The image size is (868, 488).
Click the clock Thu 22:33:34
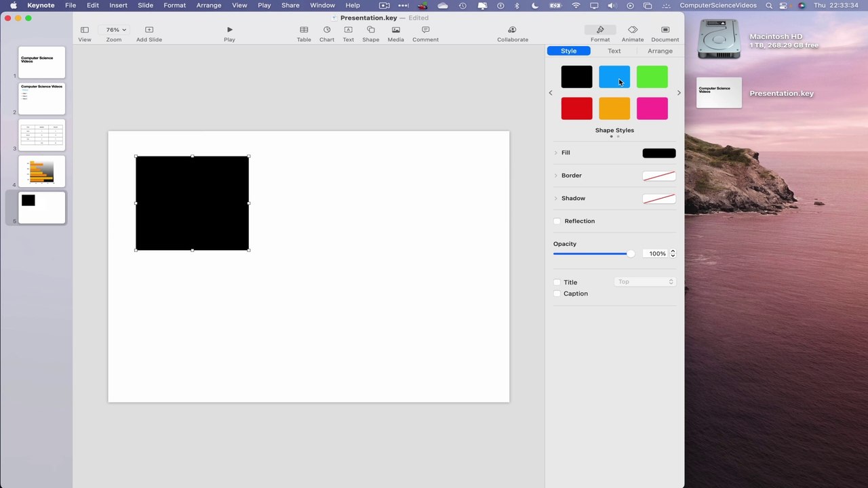(x=837, y=5)
